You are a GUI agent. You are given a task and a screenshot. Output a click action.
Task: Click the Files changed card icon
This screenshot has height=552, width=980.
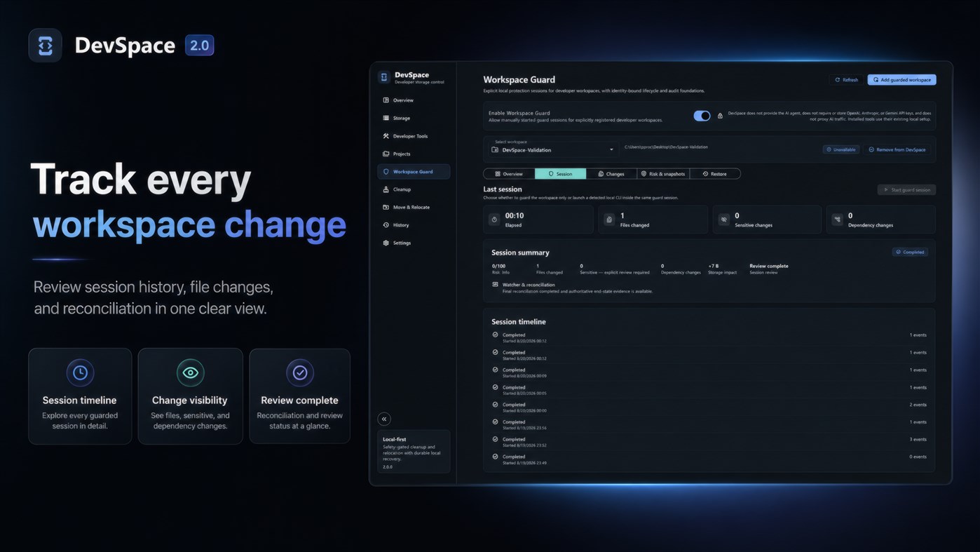[x=609, y=220]
